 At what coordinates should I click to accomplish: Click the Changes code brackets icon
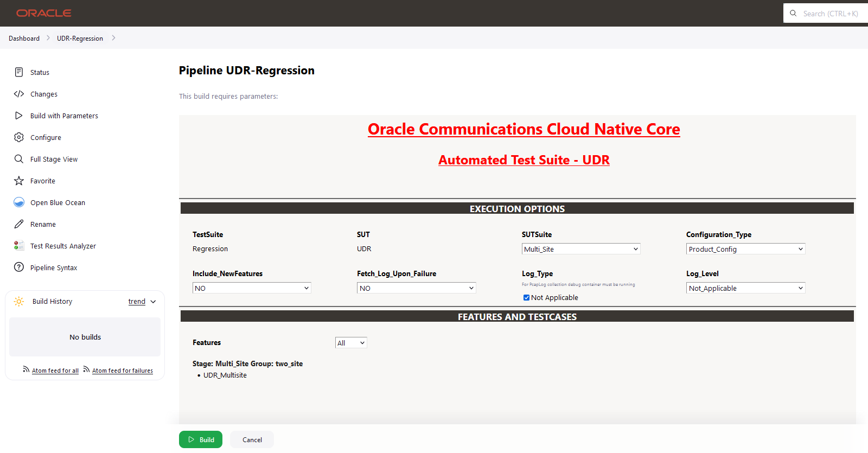pyautogui.click(x=19, y=94)
